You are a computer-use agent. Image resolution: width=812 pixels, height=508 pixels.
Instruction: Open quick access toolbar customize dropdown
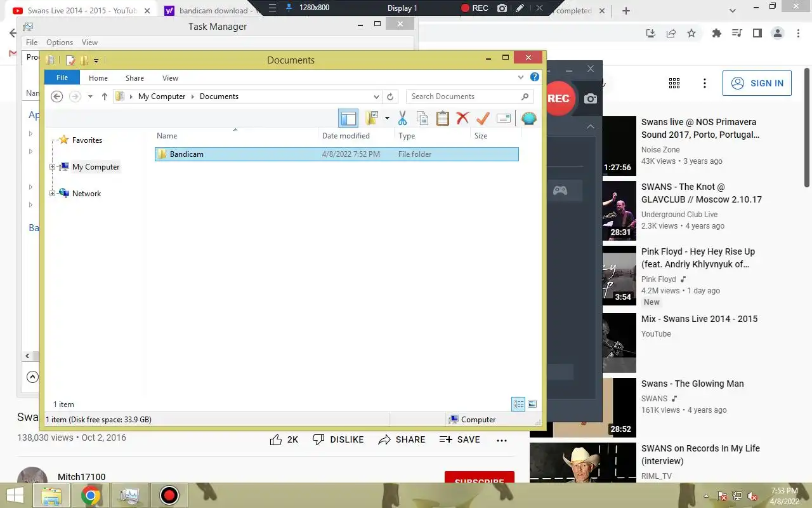coord(96,61)
